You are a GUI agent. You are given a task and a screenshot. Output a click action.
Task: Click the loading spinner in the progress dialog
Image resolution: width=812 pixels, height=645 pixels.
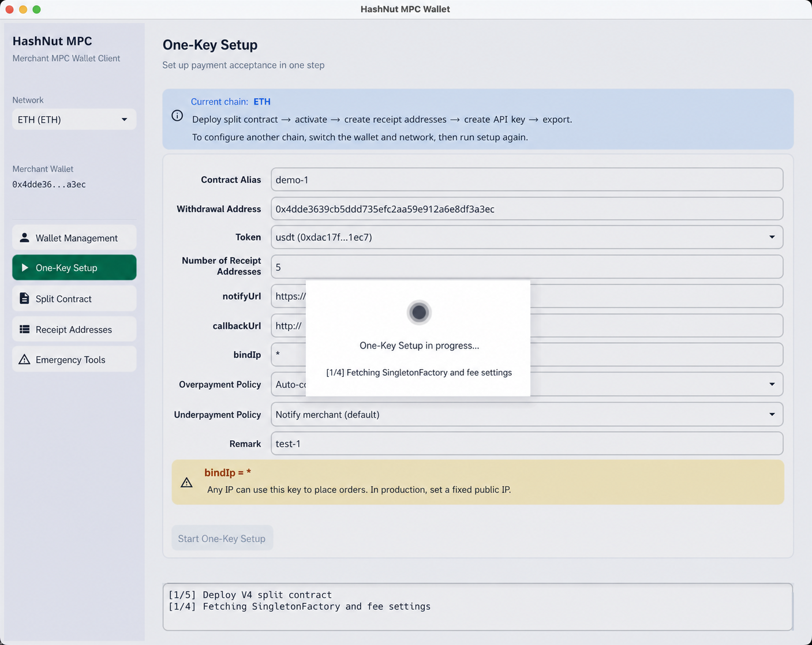pyautogui.click(x=419, y=312)
